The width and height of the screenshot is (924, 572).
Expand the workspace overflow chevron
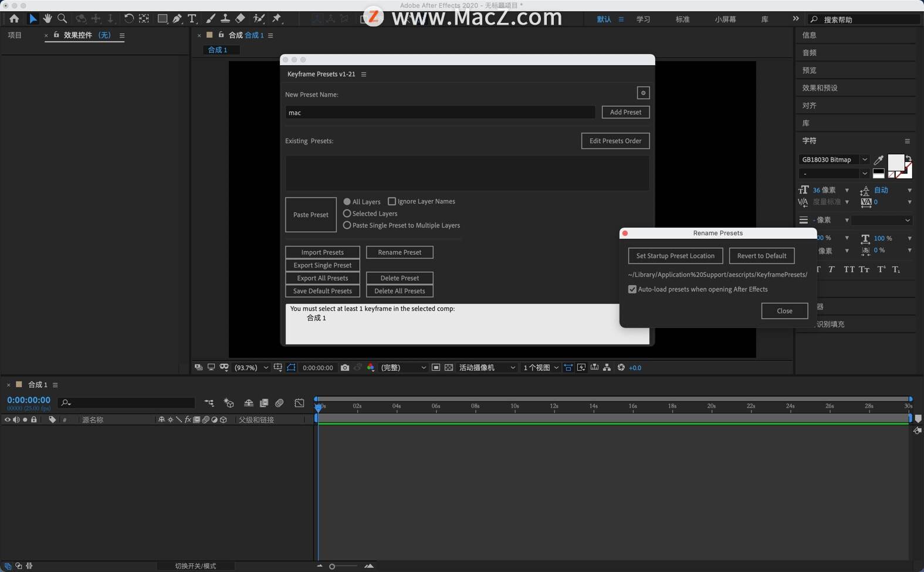[796, 19]
